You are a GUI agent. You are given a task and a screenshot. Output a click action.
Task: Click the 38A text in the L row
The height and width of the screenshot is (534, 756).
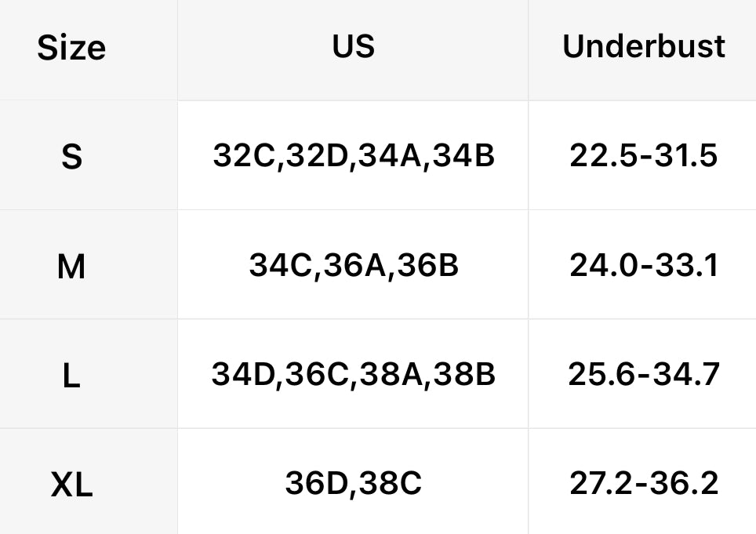tap(390, 375)
